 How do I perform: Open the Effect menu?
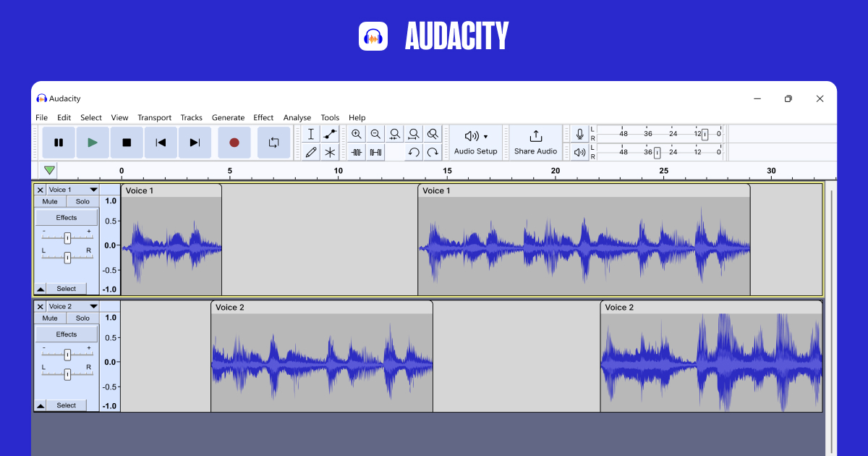pyautogui.click(x=263, y=117)
